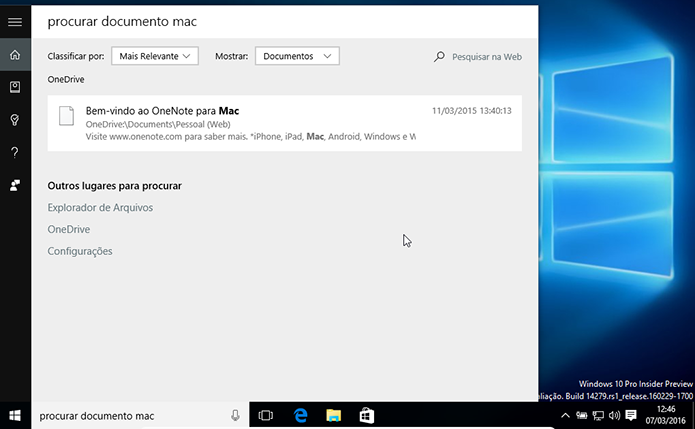Open the Action Center notification icon
The width and height of the screenshot is (695, 429).
point(631,416)
